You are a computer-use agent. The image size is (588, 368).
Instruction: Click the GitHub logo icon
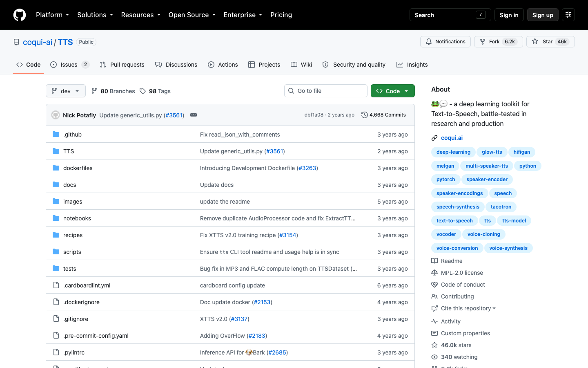pyautogui.click(x=20, y=15)
